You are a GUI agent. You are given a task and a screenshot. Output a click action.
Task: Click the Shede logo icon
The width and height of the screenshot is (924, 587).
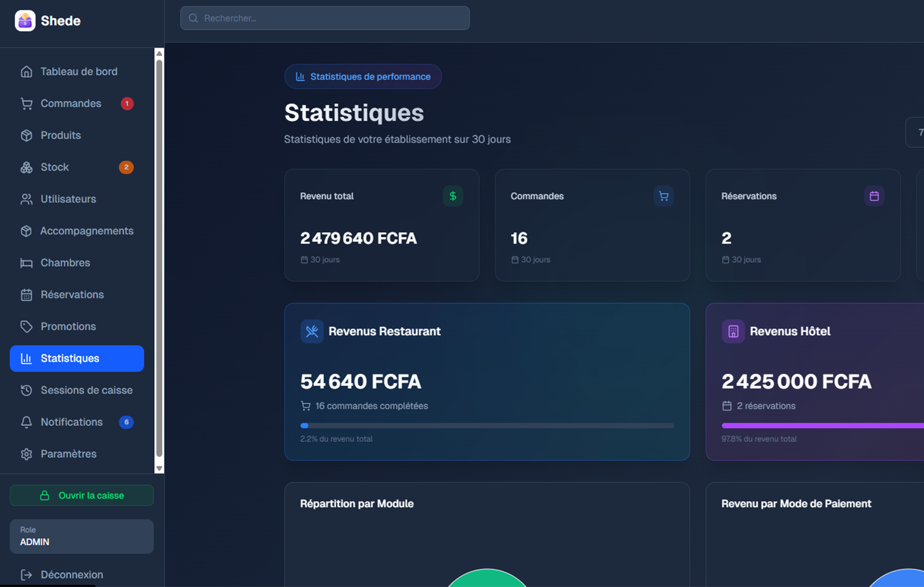pos(25,21)
